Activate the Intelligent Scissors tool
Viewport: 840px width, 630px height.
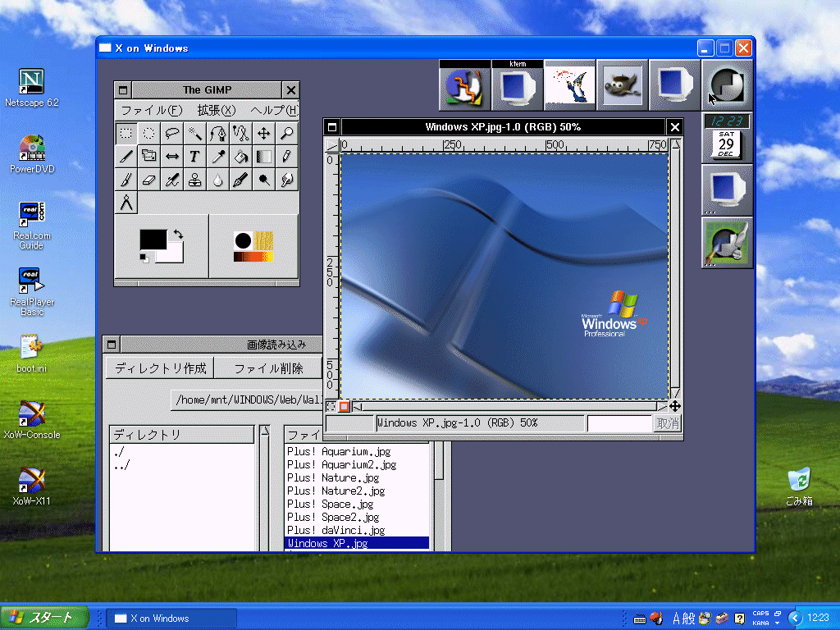coord(241,133)
